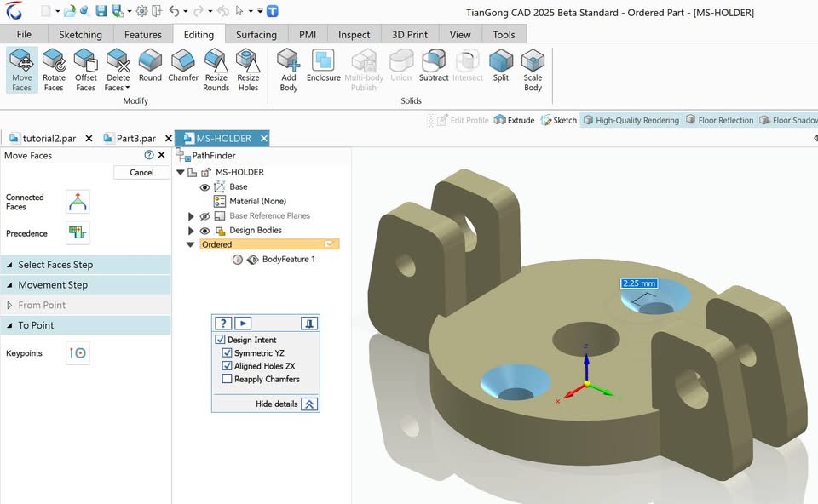The width and height of the screenshot is (818, 504).
Task: Click the Add Body icon
Action: [288, 60]
